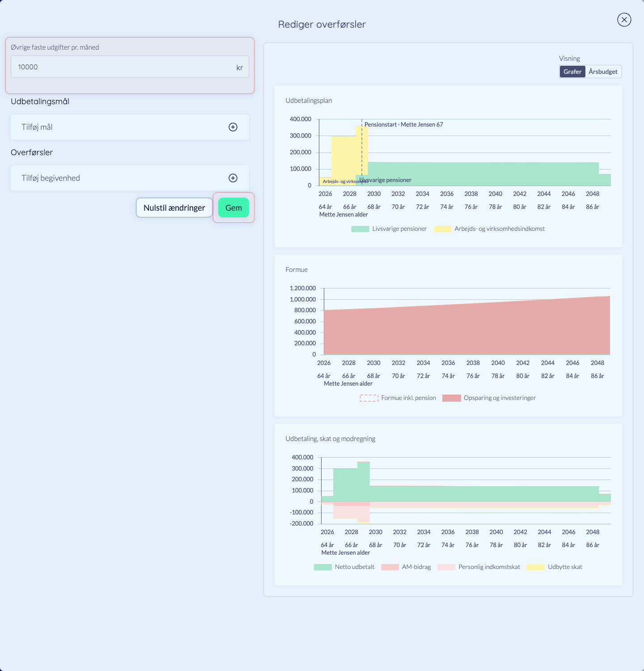Toggle Personlig indkomstskat legend swatch
Viewport: 644px width, 671px height.
tap(446, 567)
